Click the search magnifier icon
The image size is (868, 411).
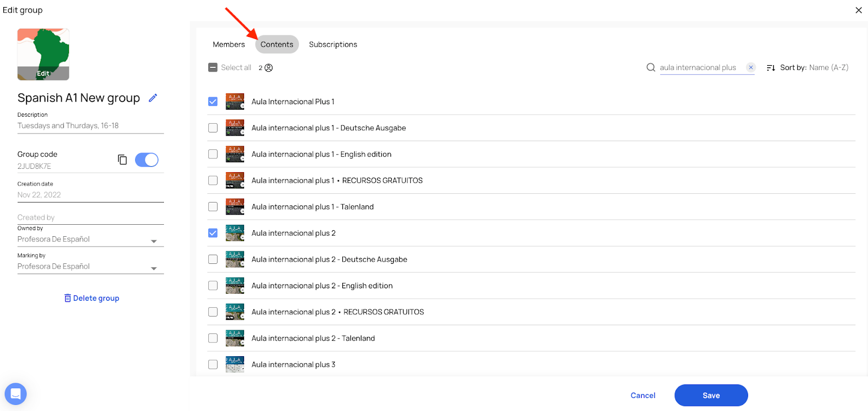tap(650, 67)
